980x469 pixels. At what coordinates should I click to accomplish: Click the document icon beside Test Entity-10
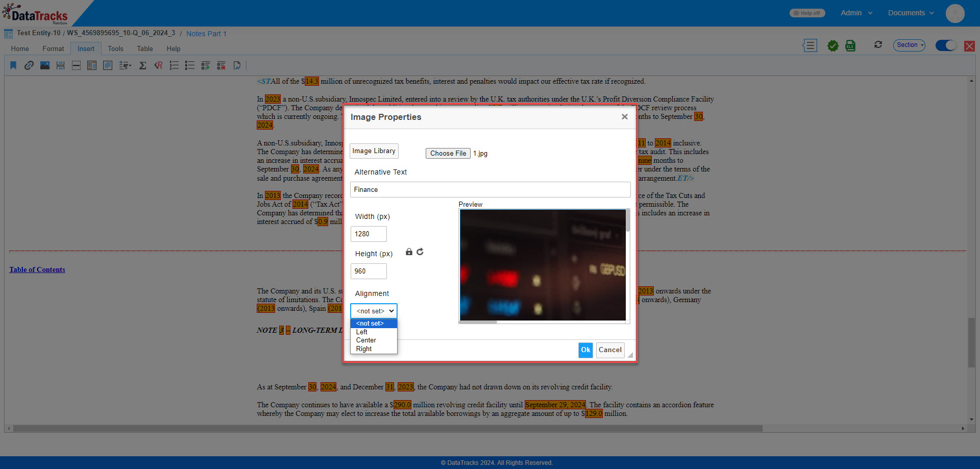[9, 34]
